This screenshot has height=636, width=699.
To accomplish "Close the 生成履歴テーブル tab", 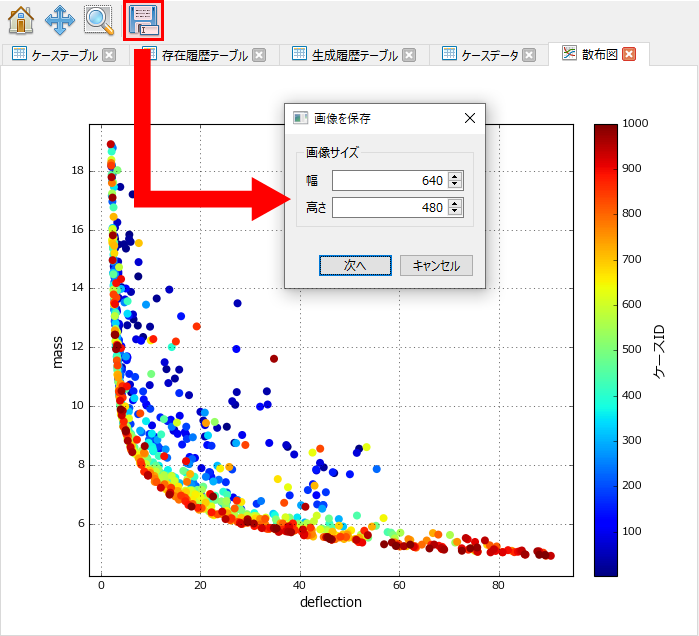I will tap(408, 55).
